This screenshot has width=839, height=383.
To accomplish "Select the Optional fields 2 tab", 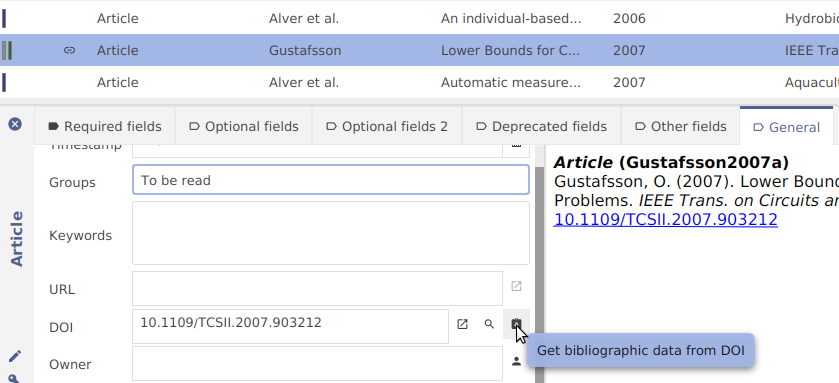I will [x=387, y=126].
